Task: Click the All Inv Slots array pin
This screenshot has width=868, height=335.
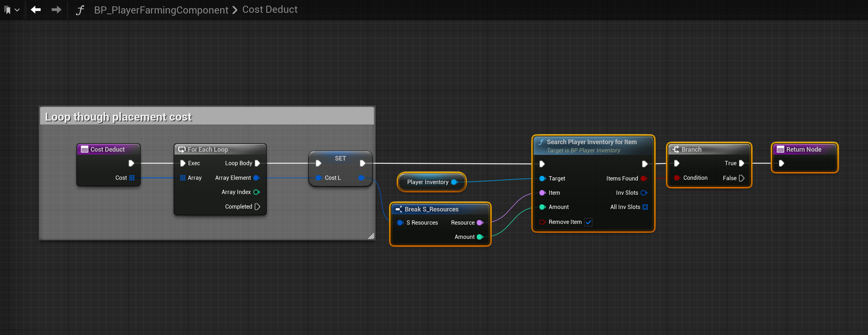Action: pyautogui.click(x=645, y=207)
